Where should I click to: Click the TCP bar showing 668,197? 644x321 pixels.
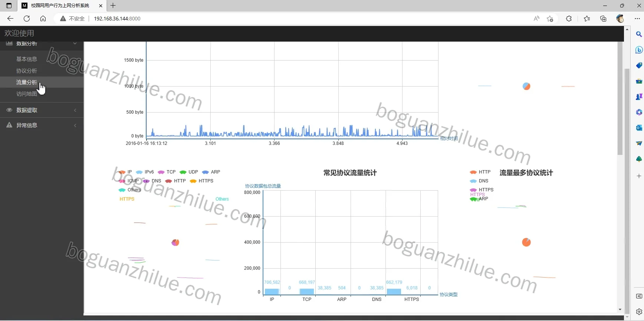307,292
